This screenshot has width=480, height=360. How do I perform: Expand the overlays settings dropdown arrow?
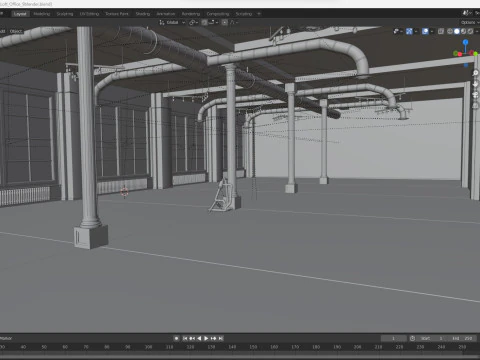(432, 31)
